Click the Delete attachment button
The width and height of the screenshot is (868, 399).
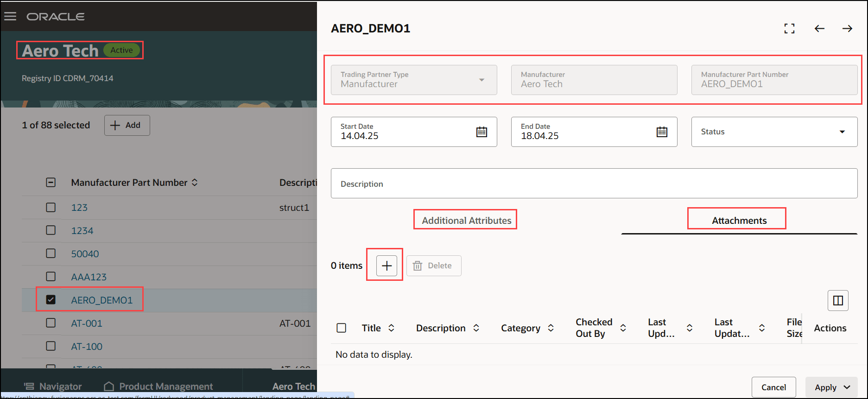click(x=434, y=266)
